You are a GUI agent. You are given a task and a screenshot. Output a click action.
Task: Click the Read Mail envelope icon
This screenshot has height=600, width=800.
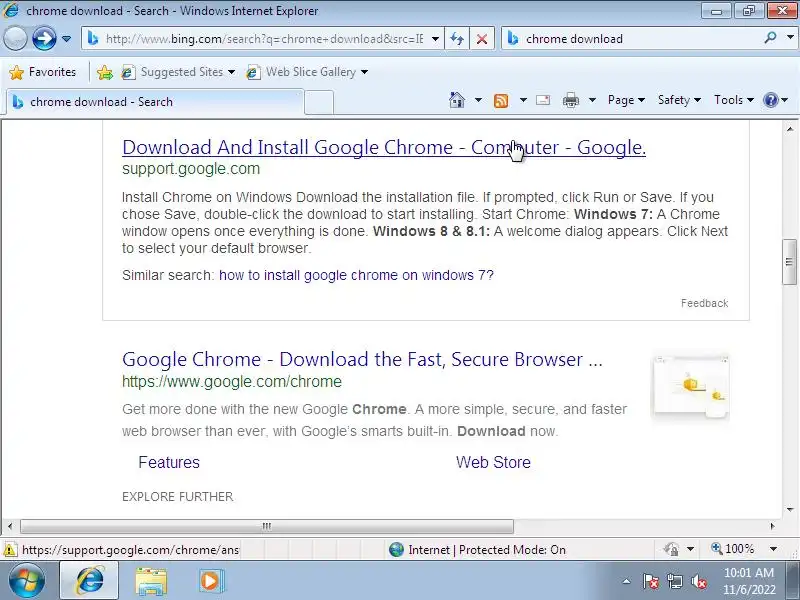pos(543,100)
